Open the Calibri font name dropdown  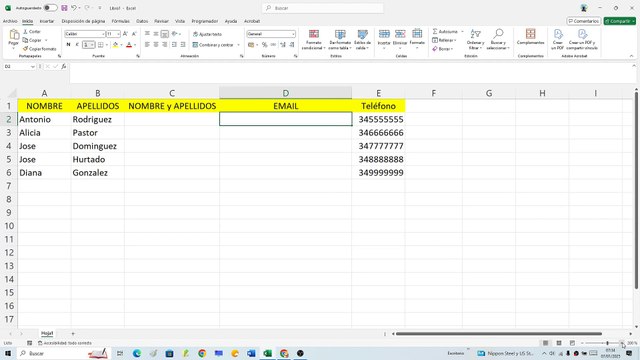click(103, 34)
